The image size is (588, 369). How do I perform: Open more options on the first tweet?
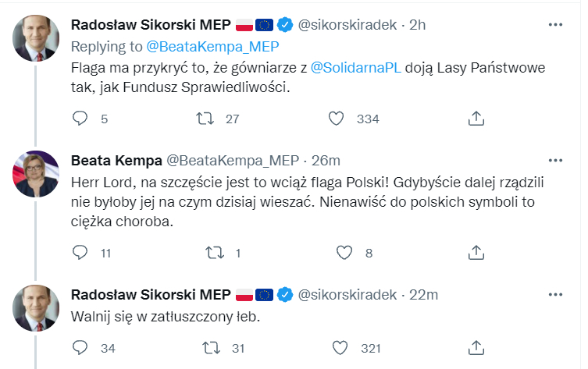coord(555,25)
